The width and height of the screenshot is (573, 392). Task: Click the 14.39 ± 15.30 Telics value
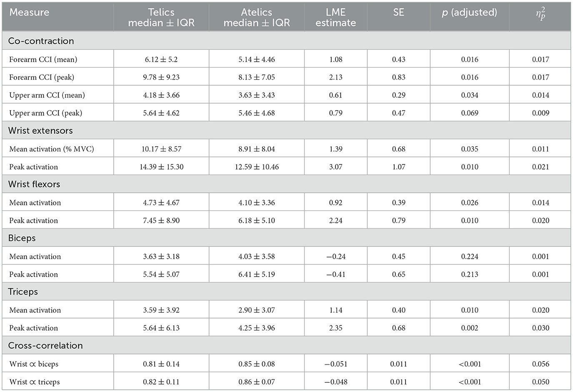(x=161, y=167)
